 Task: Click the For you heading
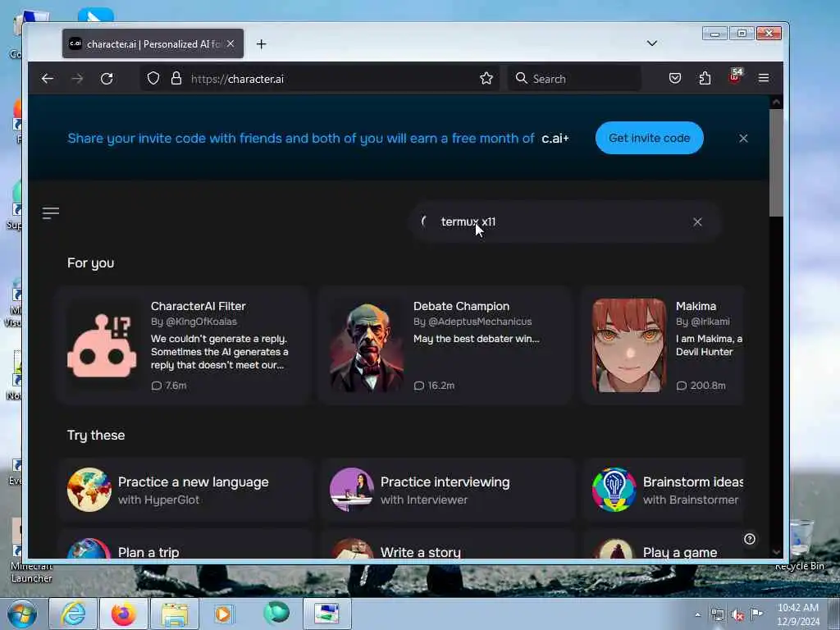pyautogui.click(x=90, y=263)
